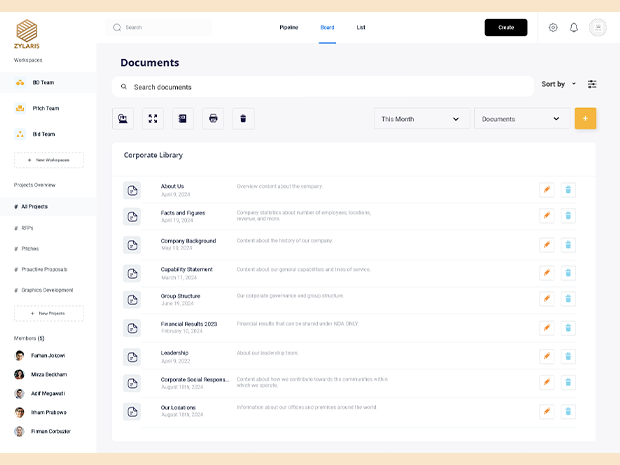Open the Facts and Figures title

[x=183, y=213]
